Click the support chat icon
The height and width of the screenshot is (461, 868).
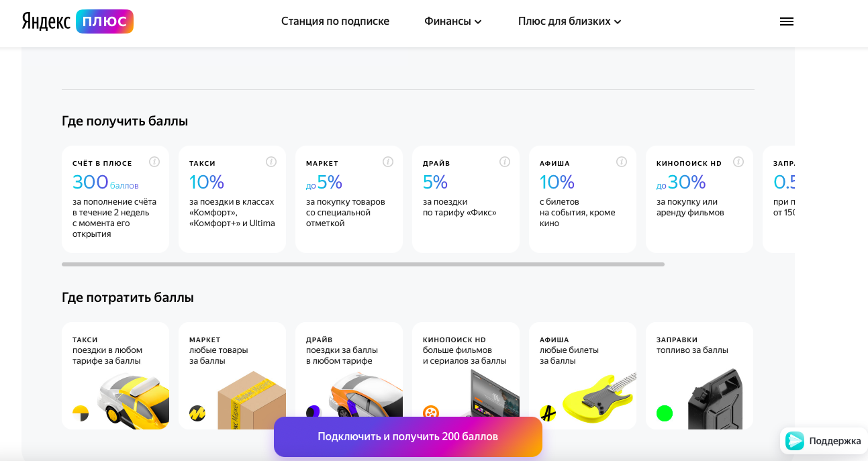795,441
